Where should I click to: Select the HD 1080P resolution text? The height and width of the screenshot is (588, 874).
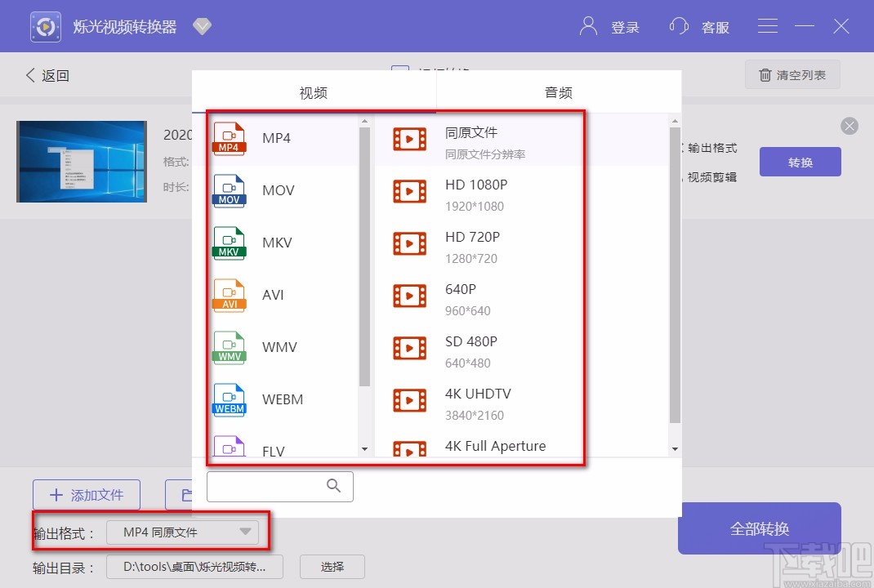point(476,185)
